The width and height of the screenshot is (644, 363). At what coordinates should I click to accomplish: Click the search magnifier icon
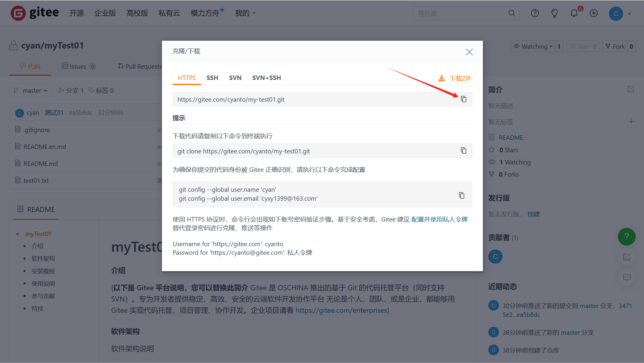coord(512,13)
